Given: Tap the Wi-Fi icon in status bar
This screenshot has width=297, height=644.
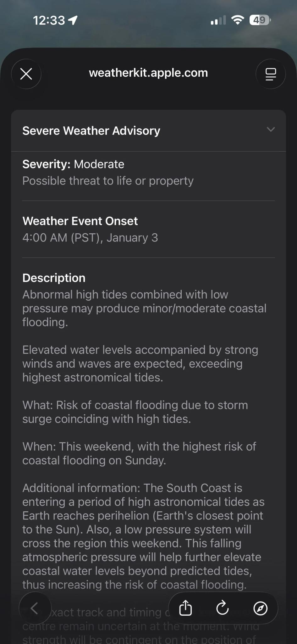Looking at the screenshot, I should [x=238, y=20].
